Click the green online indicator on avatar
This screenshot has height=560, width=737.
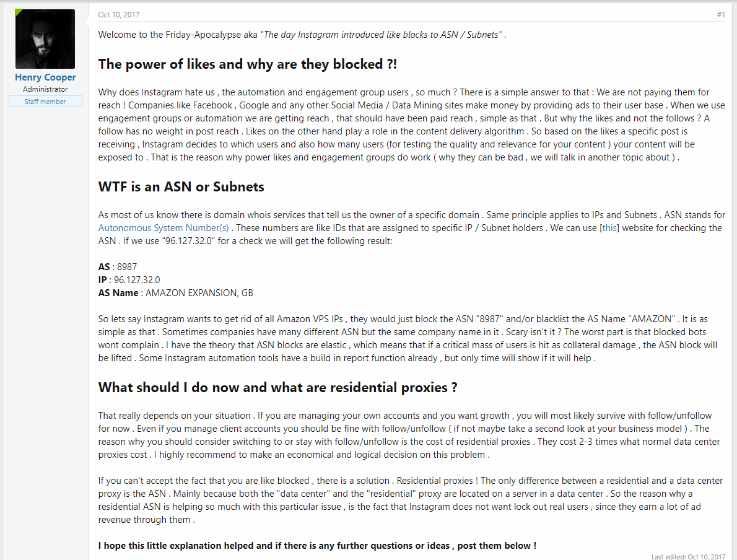click(x=18, y=12)
